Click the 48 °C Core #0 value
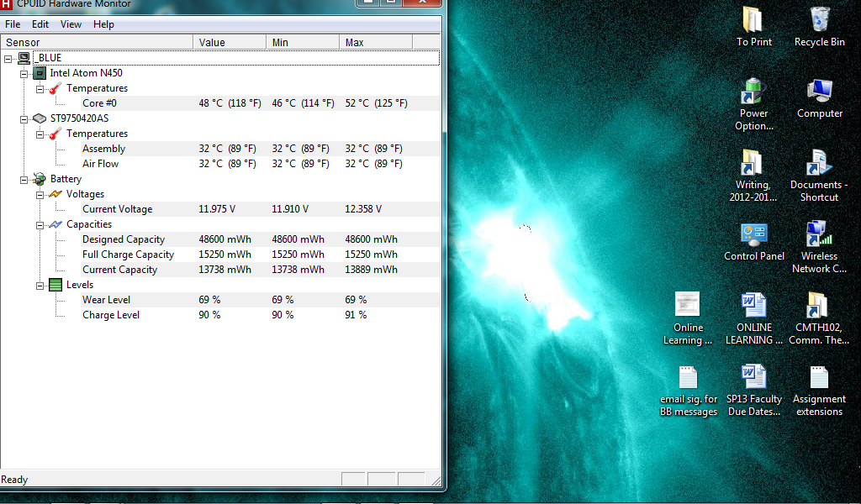Image resolution: width=861 pixels, height=504 pixels. click(x=230, y=103)
